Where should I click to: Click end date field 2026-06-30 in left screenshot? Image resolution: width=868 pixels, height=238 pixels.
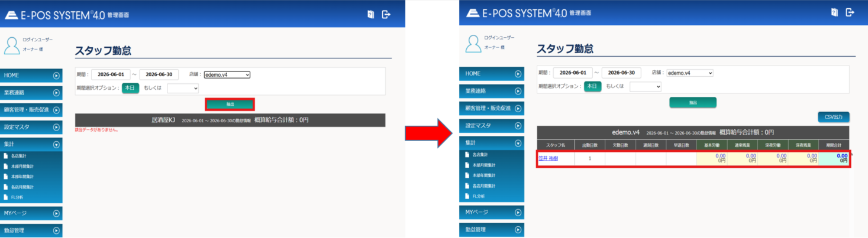[159, 74]
